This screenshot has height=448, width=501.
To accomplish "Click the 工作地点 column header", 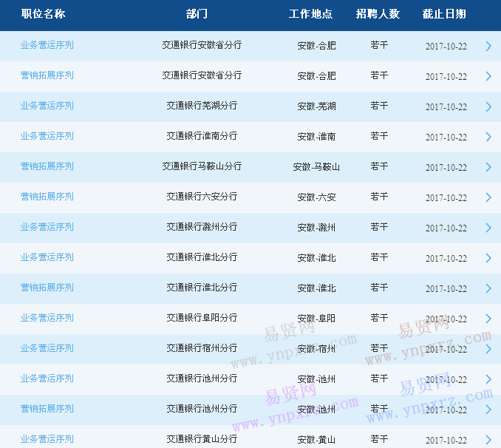I will click(x=310, y=14).
